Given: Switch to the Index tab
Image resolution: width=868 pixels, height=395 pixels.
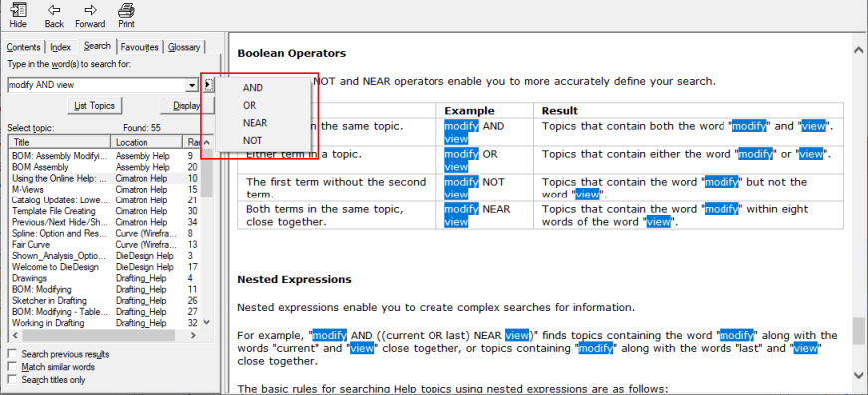Looking at the screenshot, I should tap(61, 47).
